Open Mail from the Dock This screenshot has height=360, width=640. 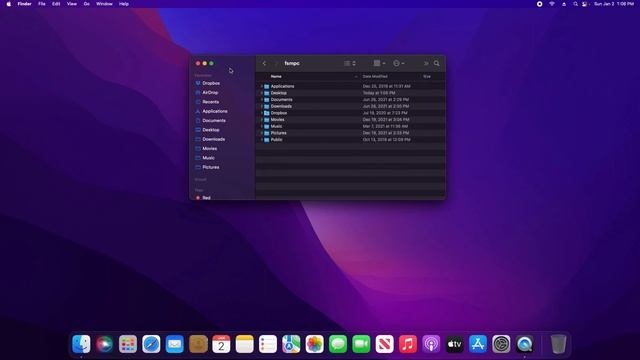coord(175,344)
